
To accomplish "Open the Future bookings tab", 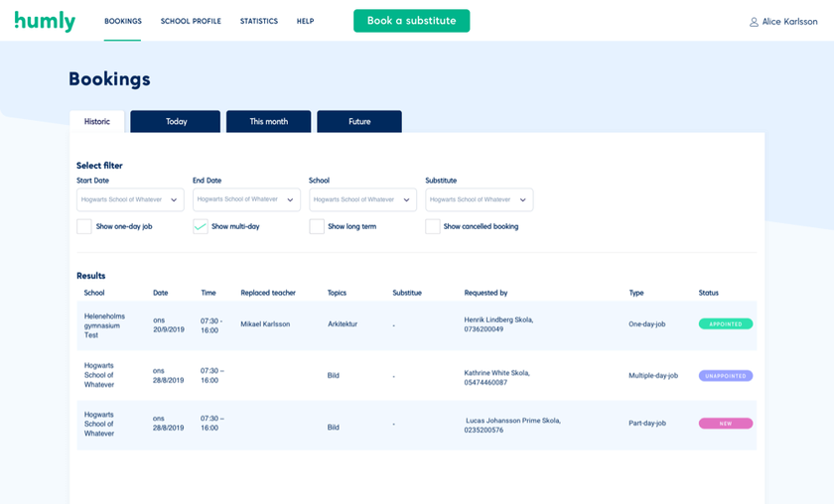I will tap(359, 122).
